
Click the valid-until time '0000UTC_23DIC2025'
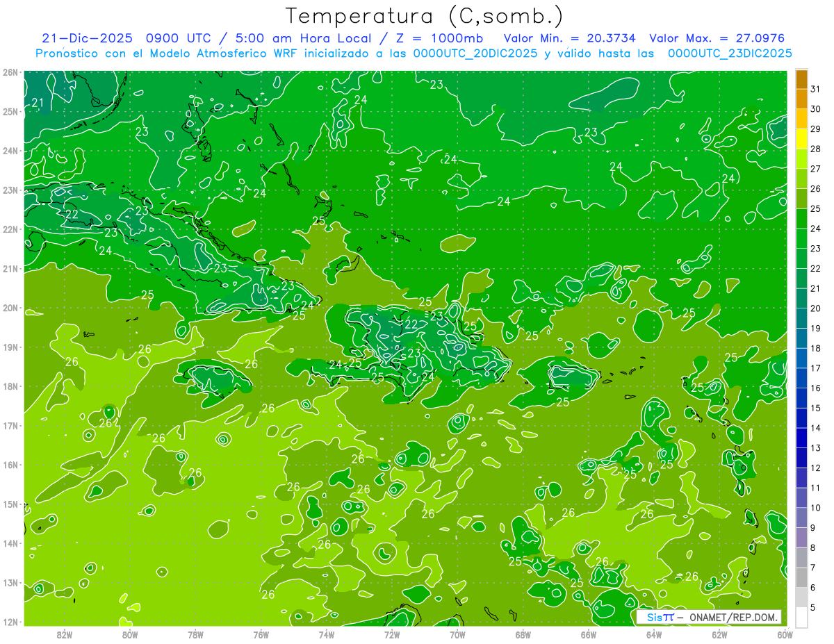click(730, 53)
